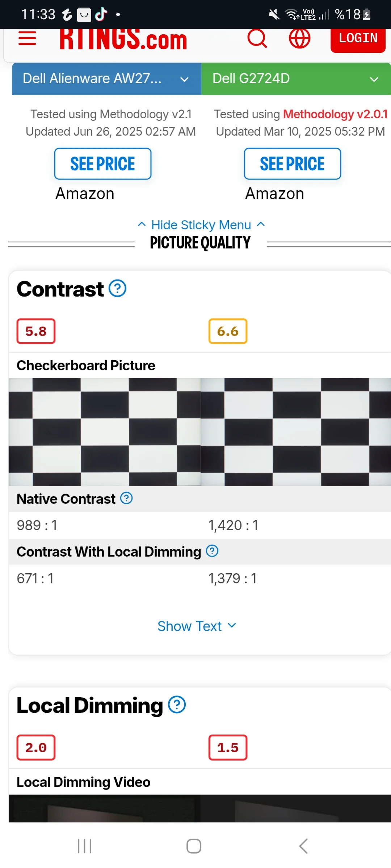Open the Android recent apps icon

click(x=84, y=846)
